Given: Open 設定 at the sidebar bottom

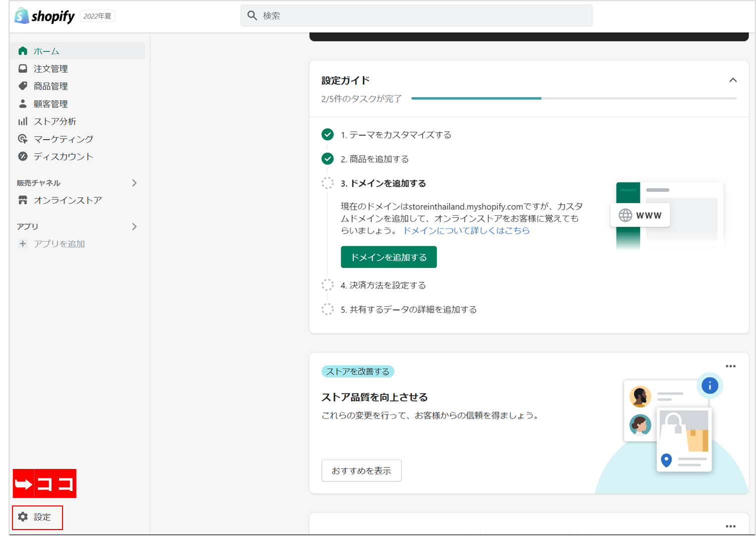Looking at the screenshot, I should click(38, 517).
